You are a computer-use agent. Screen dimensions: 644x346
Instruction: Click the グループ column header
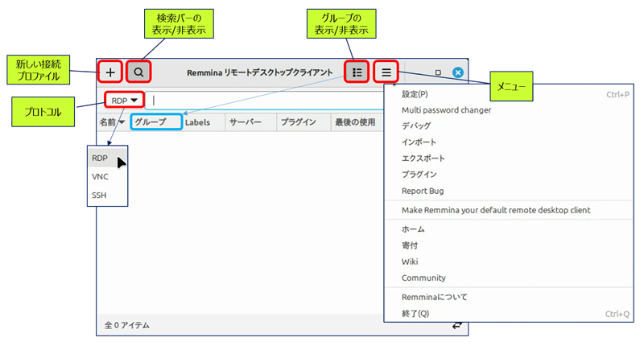click(x=156, y=122)
